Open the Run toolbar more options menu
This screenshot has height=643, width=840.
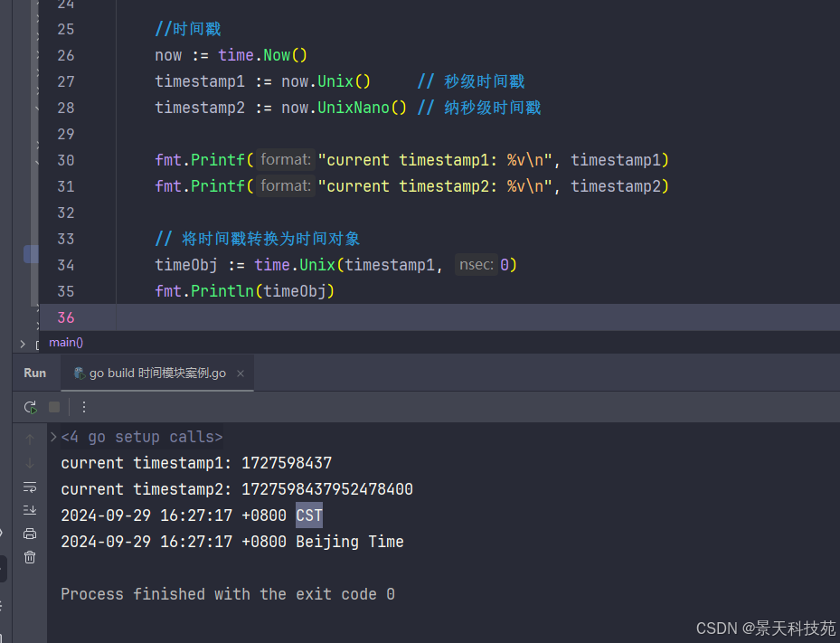click(84, 407)
